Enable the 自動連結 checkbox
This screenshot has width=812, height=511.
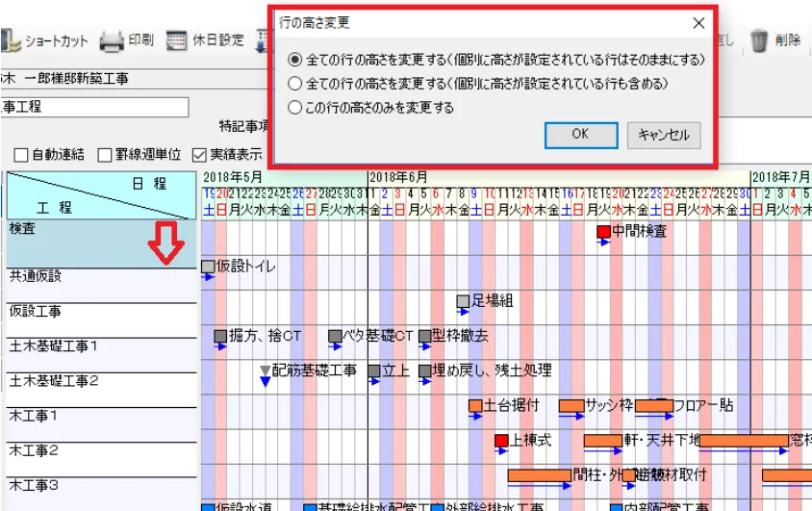click(x=21, y=155)
